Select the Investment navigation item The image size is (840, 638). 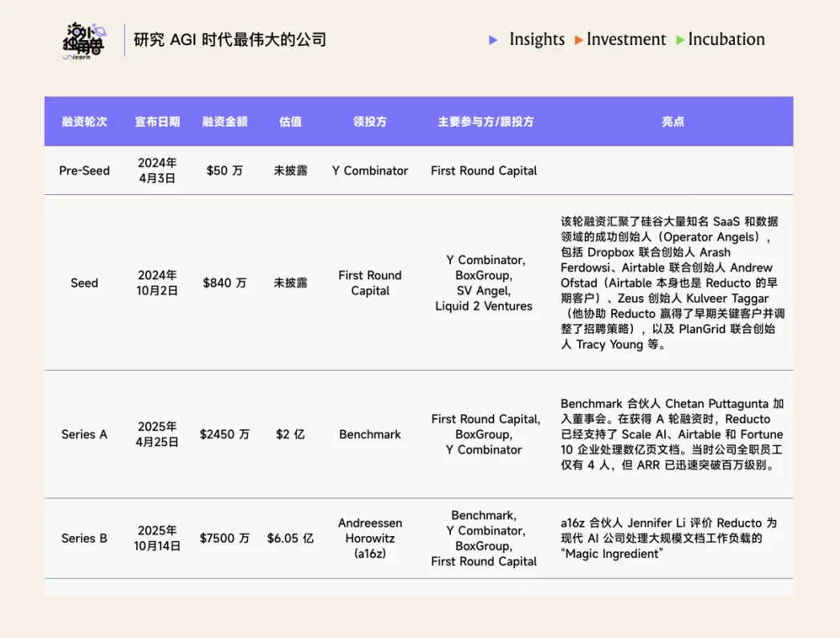627,39
